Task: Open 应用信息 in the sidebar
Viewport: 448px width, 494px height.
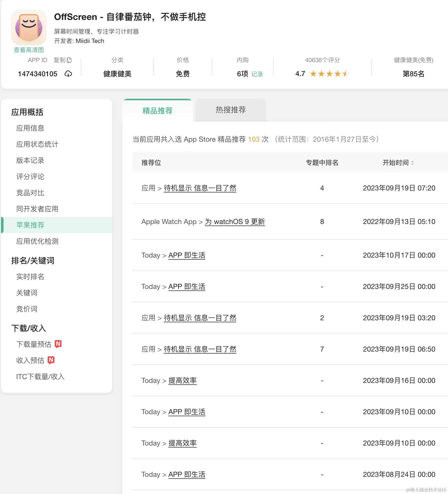Action: pos(30,128)
